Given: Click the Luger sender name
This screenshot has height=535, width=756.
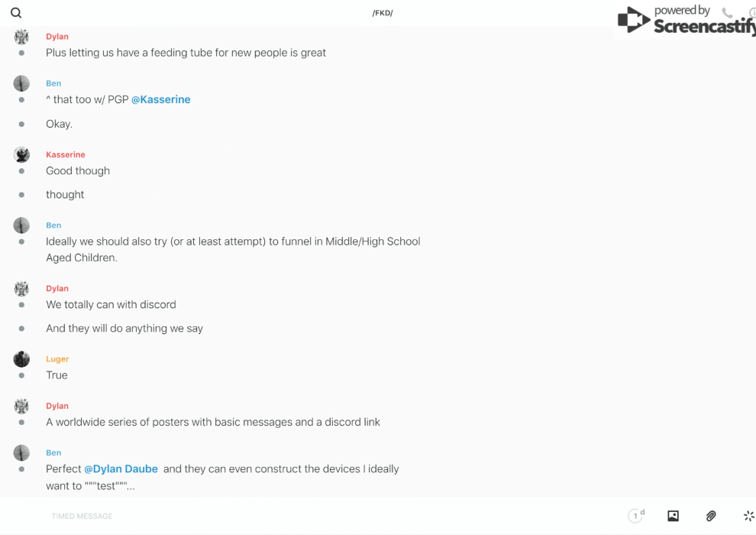Looking at the screenshot, I should pos(57,359).
